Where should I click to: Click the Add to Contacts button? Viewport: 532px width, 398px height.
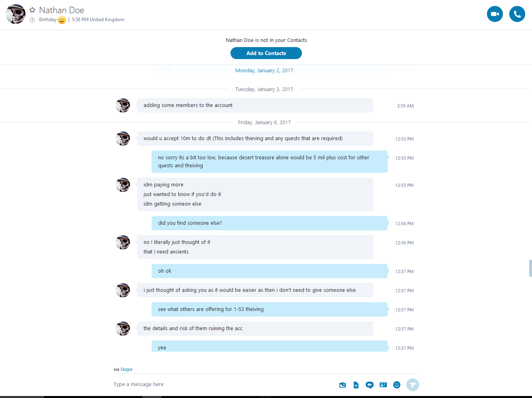pos(266,53)
